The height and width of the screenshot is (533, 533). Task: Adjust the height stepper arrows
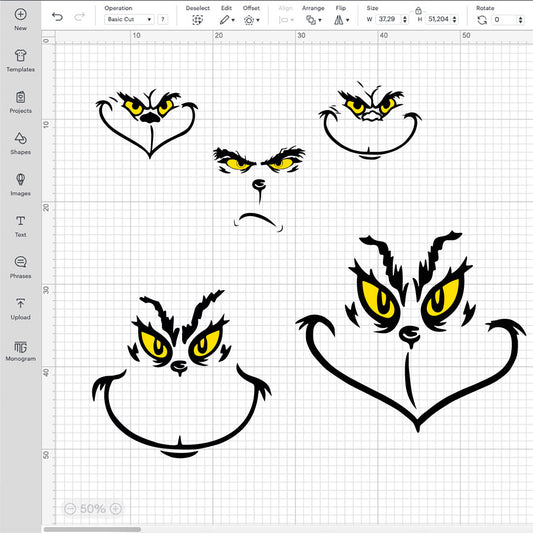[x=455, y=20]
